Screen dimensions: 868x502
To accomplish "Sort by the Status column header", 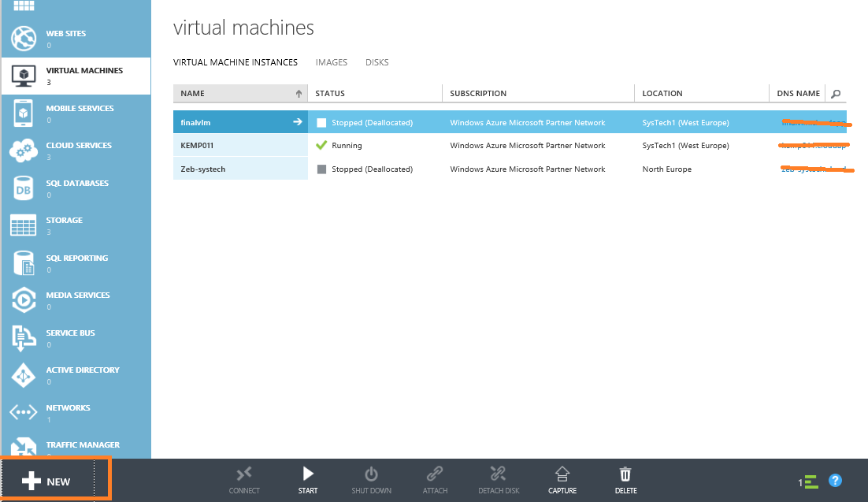I will 376,93.
